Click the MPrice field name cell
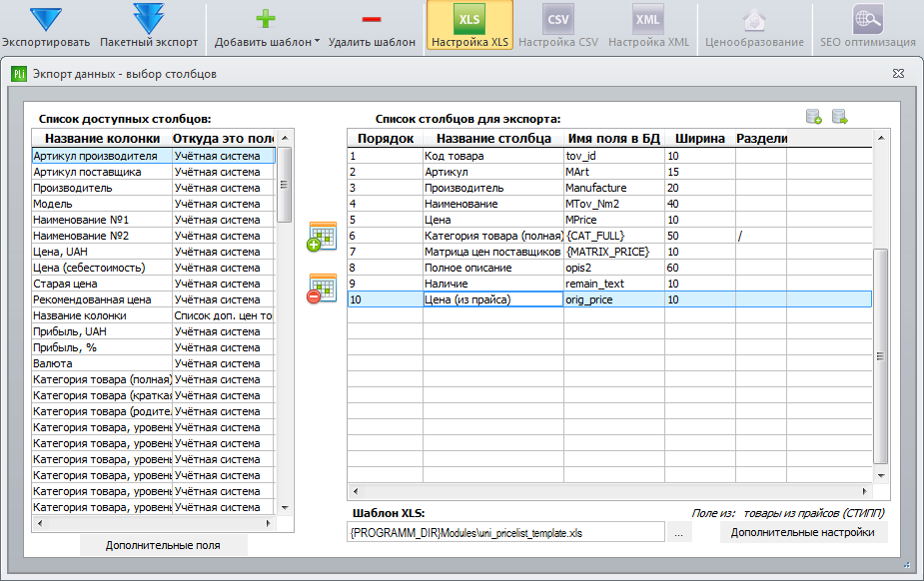924x581 pixels. (614, 220)
